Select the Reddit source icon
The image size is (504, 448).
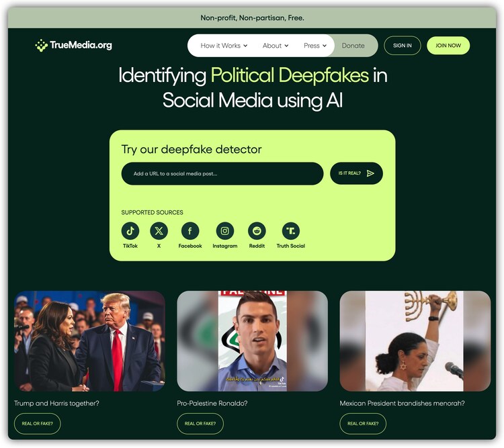[x=257, y=231]
